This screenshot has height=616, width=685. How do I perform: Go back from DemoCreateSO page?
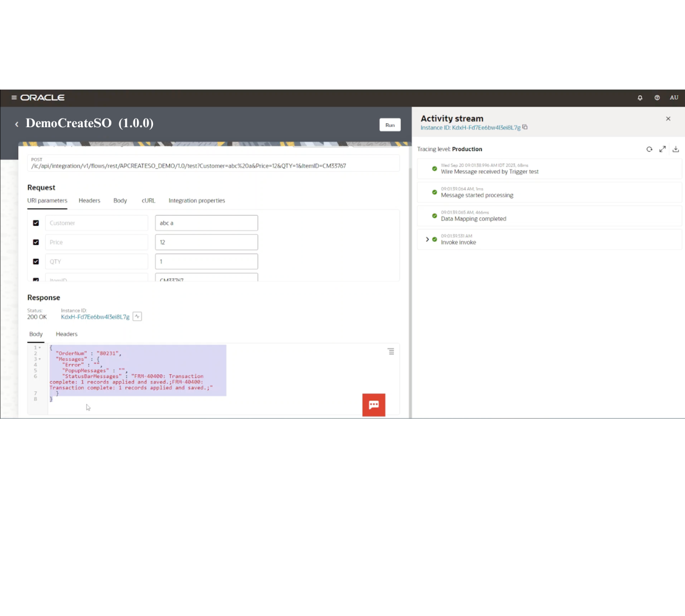tap(17, 124)
